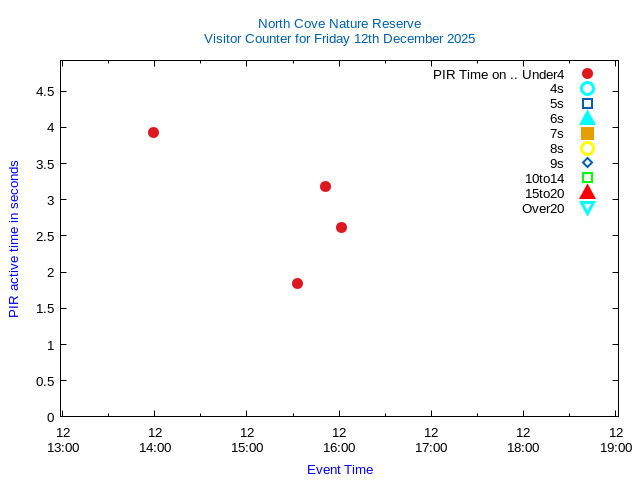Click the orange square 7s legend swatch
640x480 pixels.
point(587,133)
